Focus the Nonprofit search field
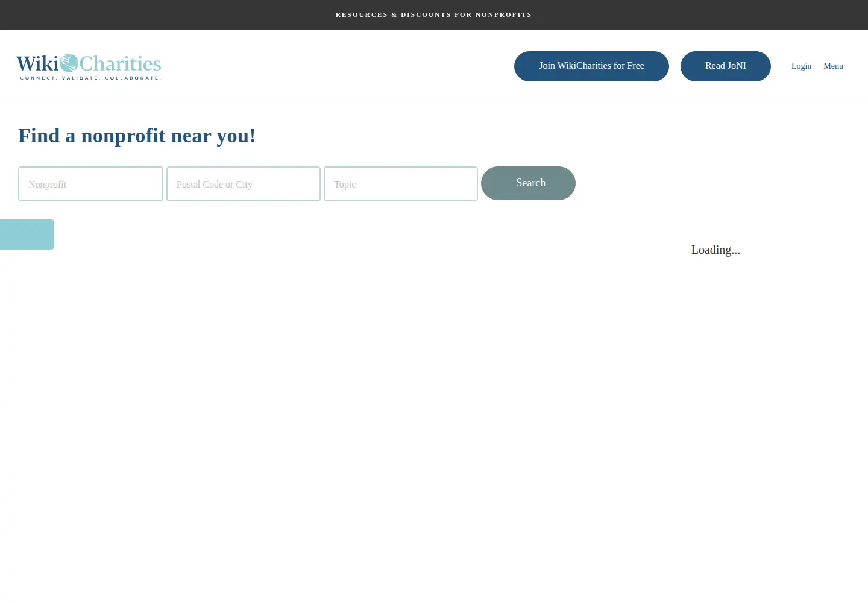 (90, 184)
